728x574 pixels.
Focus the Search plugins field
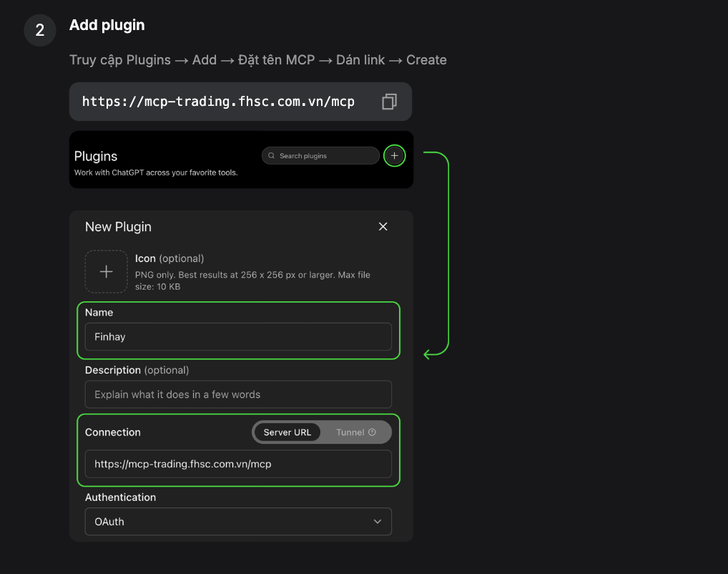tap(320, 156)
